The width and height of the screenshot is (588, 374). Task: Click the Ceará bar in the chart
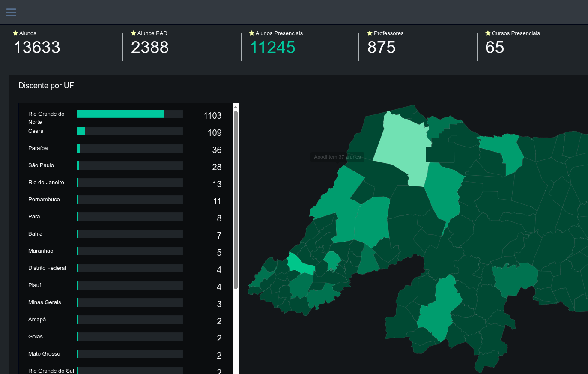tap(81, 131)
